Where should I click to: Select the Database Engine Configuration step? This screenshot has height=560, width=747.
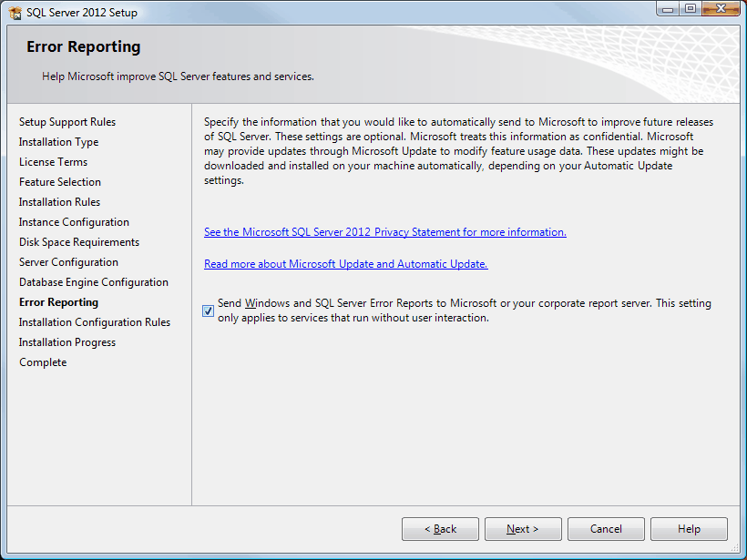(93, 282)
